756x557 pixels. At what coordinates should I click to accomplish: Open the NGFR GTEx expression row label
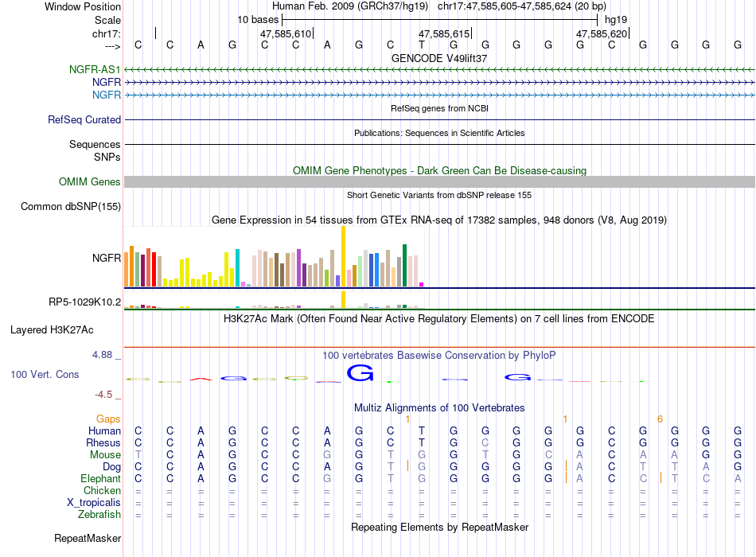pos(106,258)
